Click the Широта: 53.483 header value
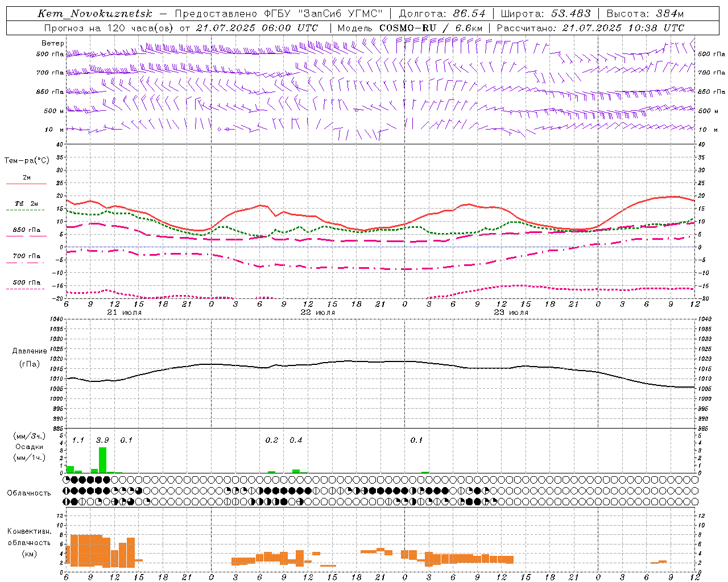 pyautogui.click(x=546, y=14)
